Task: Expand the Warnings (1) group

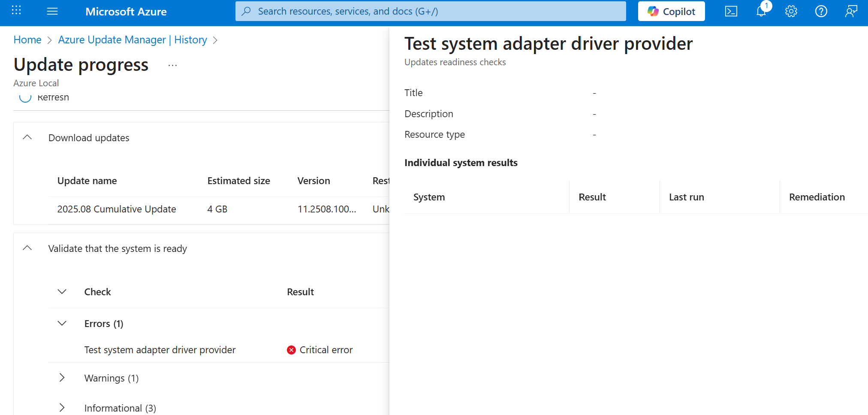Action: 62,378
